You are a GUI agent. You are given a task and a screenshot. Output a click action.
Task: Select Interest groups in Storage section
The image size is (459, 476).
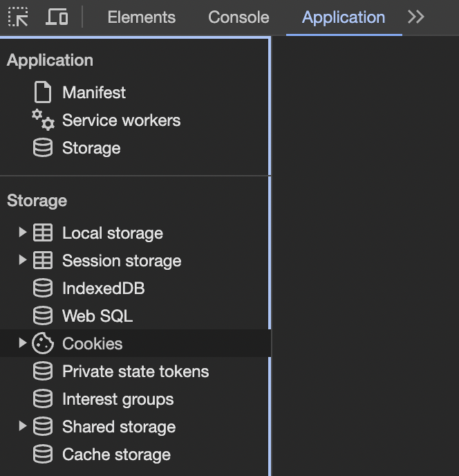135,399
